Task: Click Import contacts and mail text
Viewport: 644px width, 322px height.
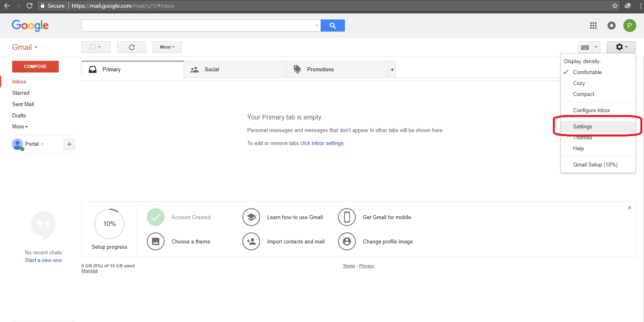Action: click(x=296, y=242)
